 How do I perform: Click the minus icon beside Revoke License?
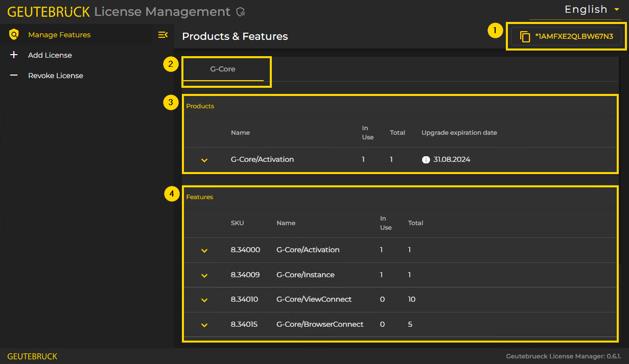14,75
